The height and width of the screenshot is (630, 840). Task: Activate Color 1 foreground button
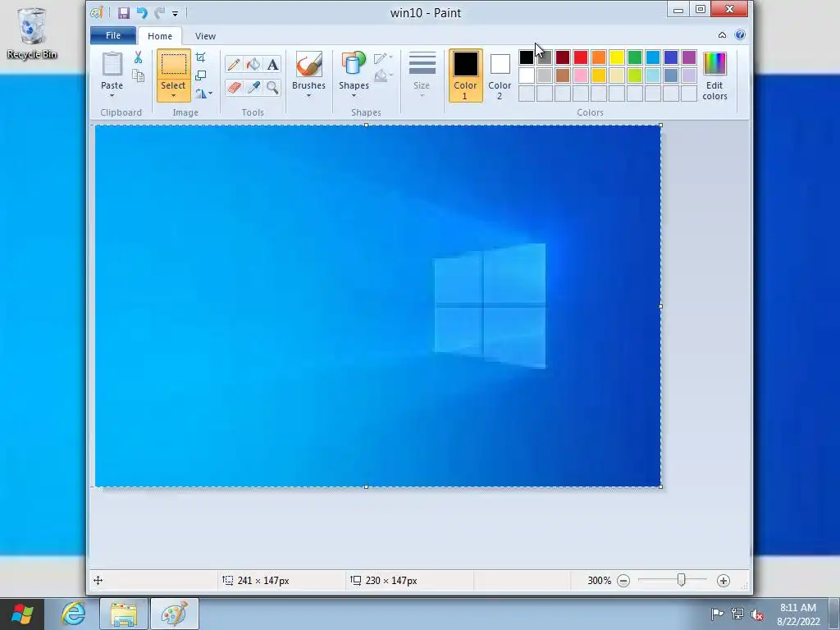465,75
